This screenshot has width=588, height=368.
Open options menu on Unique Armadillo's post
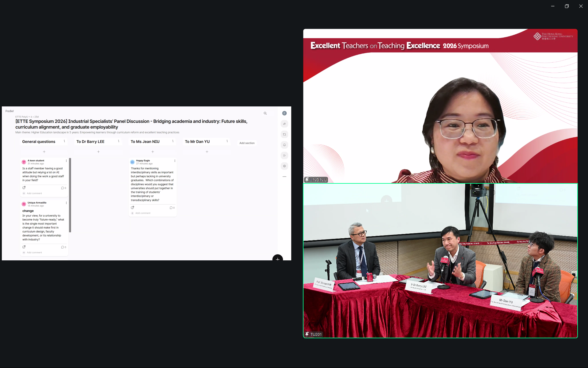coord(66,203)
